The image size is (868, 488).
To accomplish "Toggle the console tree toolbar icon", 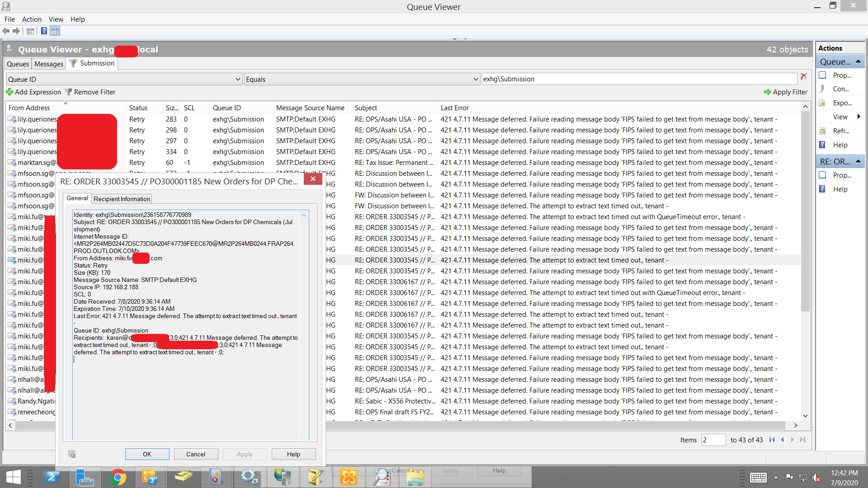I will (30, 31).
